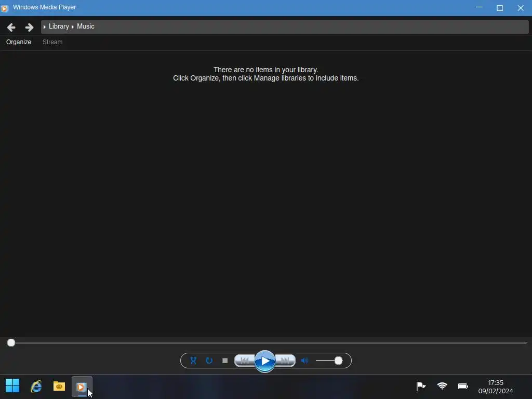Open the clock showing 17:35
Screen dimensions: 532x399
(495, 387)
